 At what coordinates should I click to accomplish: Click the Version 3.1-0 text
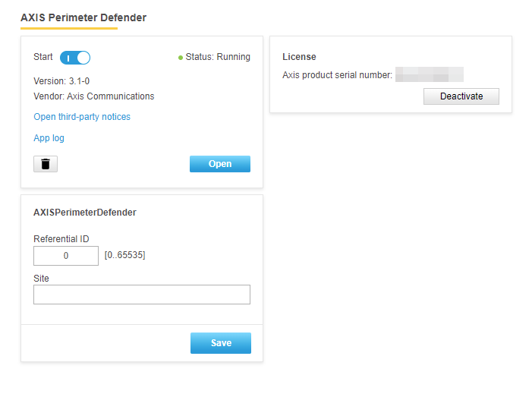[x=62, y=81]
